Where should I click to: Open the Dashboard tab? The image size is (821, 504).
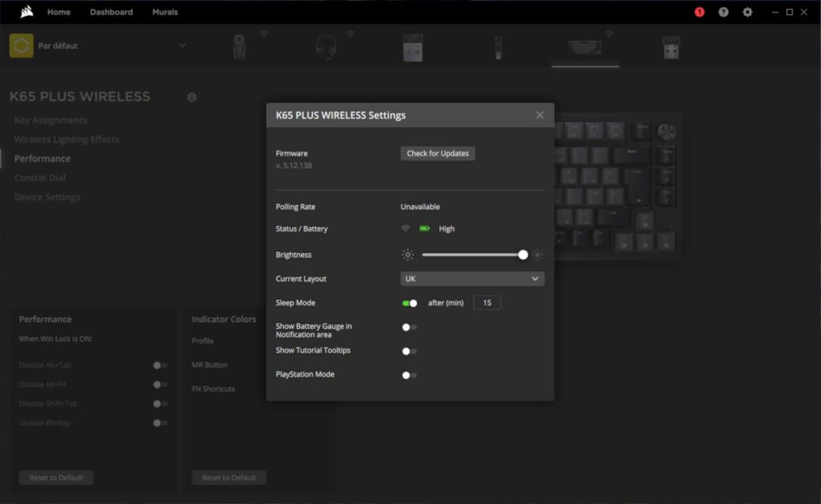click(111, 12)
